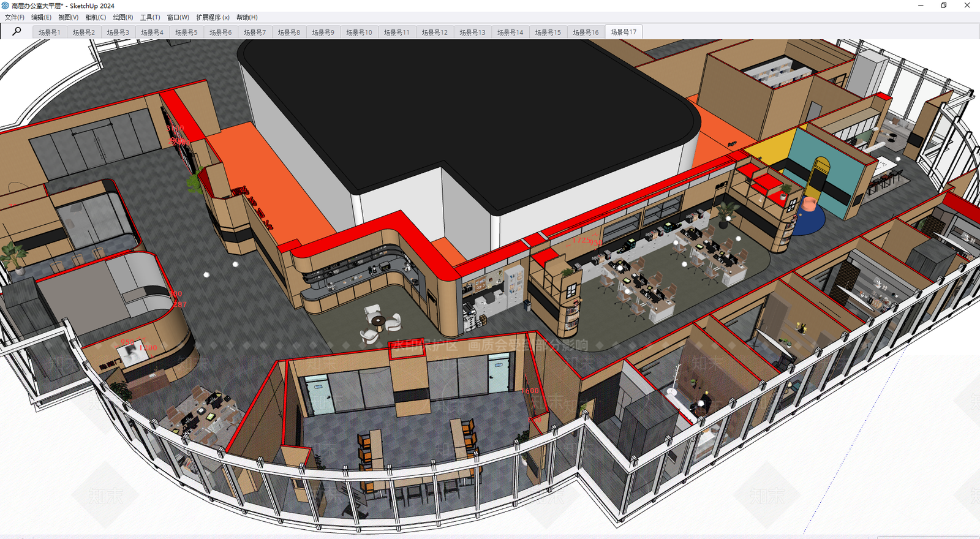Image resolution: width=980 pixels, height=539 pixels.
Task: Open the 扩展程序(x) menu
Action: [x=213, y=17]
